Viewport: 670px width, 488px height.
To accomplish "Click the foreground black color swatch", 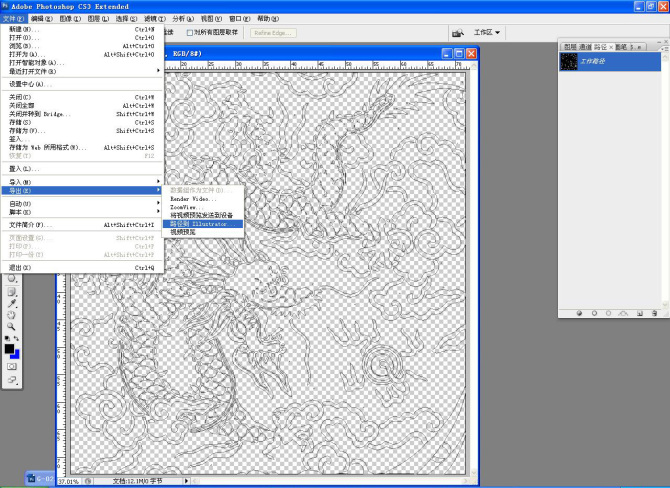I will (9, 349).
